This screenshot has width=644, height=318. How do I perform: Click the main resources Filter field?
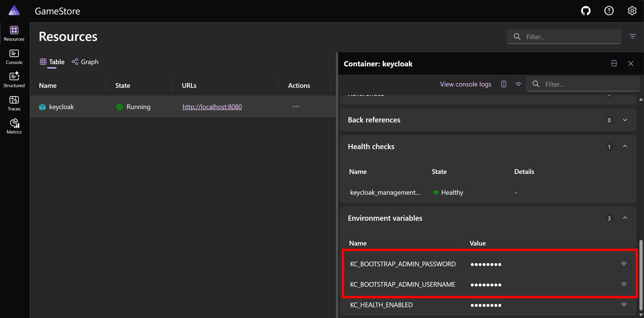click(564, 37)
